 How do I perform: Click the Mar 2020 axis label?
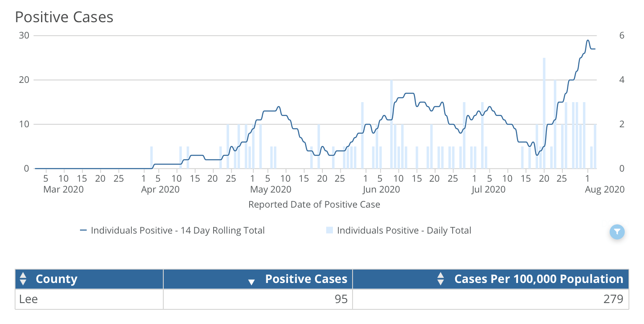pyautogui.click(x=63, y=190)
